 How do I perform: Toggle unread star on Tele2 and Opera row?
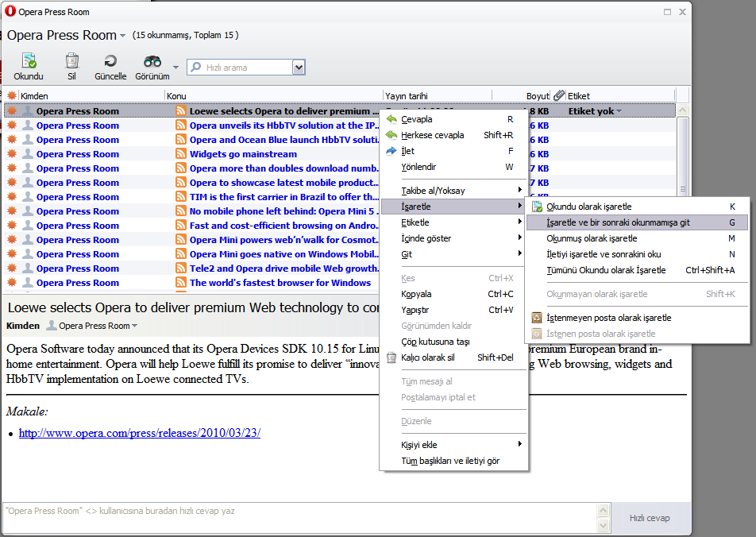(12, 268)
